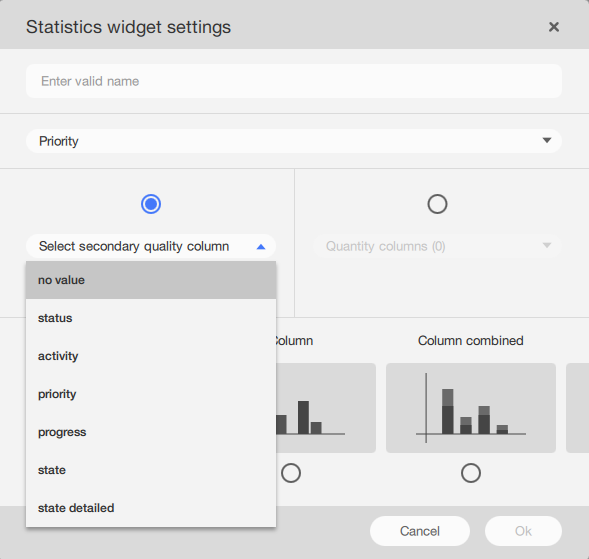Close the Statistics widget settings dialog
The height and width of the screenshot is (559, 589).
click(x=554, y=27)
